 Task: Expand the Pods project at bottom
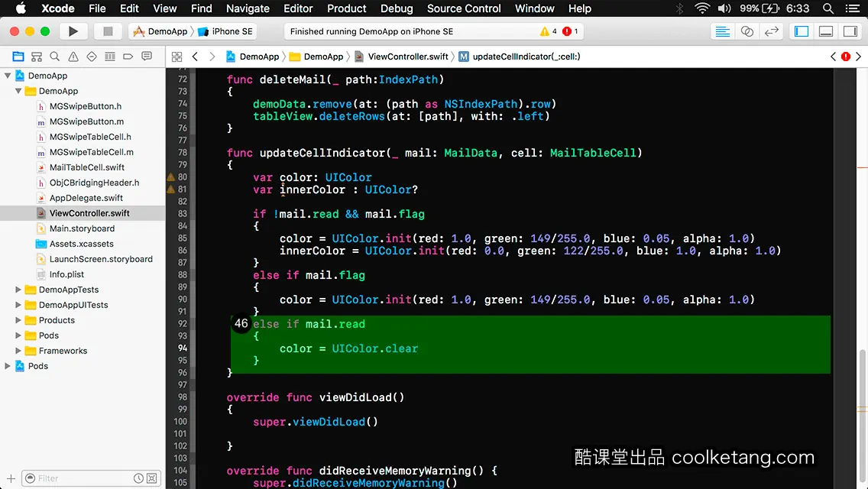click(x=8, y=366)
